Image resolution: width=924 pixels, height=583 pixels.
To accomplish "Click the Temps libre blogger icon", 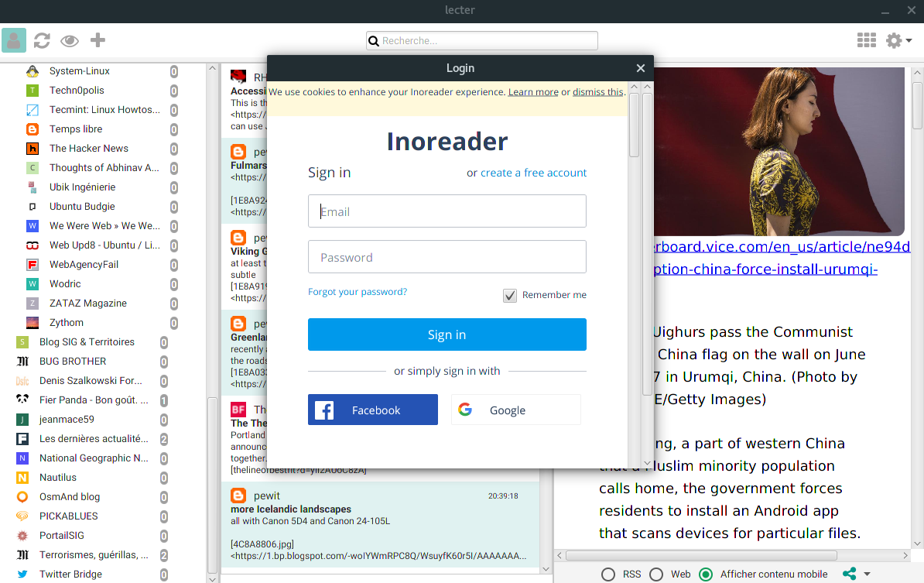I will (33, 129).
